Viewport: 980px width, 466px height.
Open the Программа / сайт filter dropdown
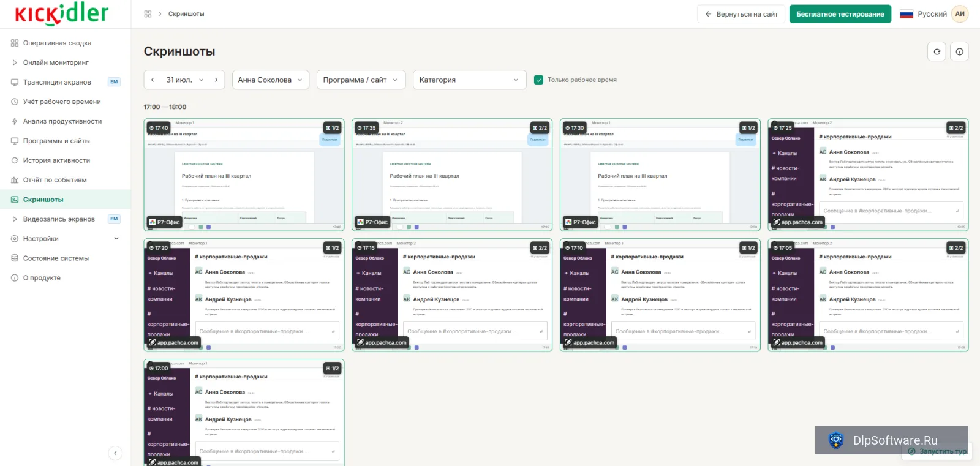(x=361, y=80)
